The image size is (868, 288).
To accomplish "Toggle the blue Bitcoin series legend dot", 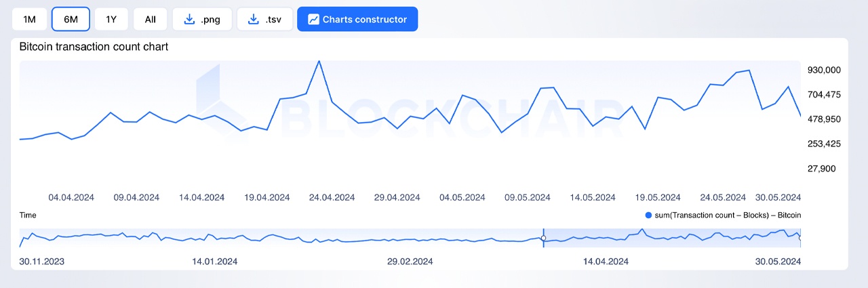I will pyautogui.click(x=648, y=215).
